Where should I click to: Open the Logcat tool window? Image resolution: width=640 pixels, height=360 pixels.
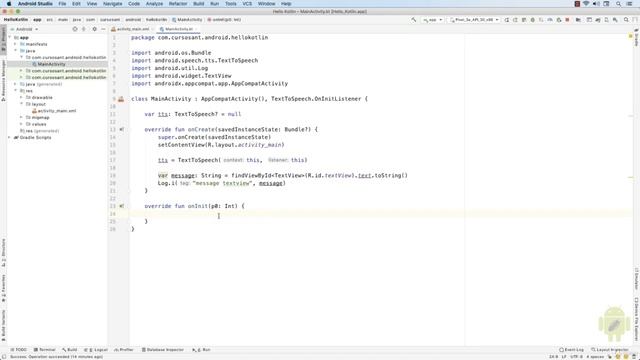[x=96, y=350]
